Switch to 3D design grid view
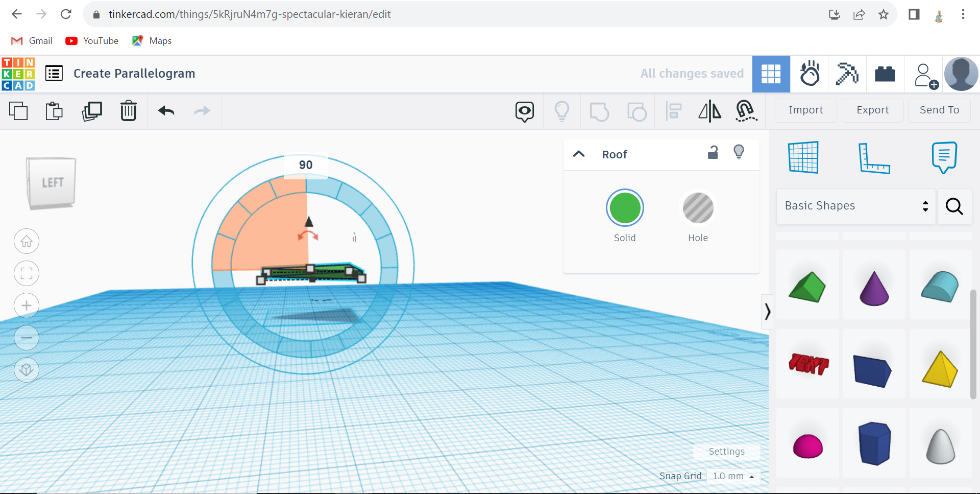This screenshot has width=980, height=494. point(771,74)
